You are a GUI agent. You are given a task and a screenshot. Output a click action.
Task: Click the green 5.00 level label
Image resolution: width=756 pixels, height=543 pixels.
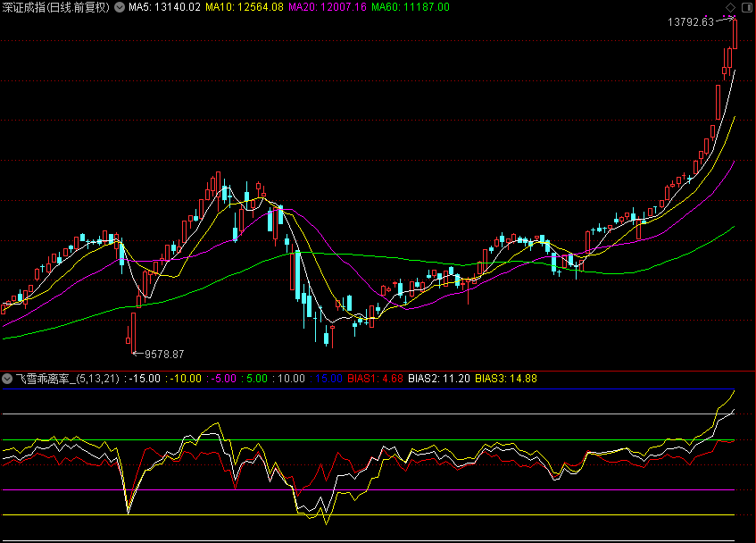click(254, 379)
